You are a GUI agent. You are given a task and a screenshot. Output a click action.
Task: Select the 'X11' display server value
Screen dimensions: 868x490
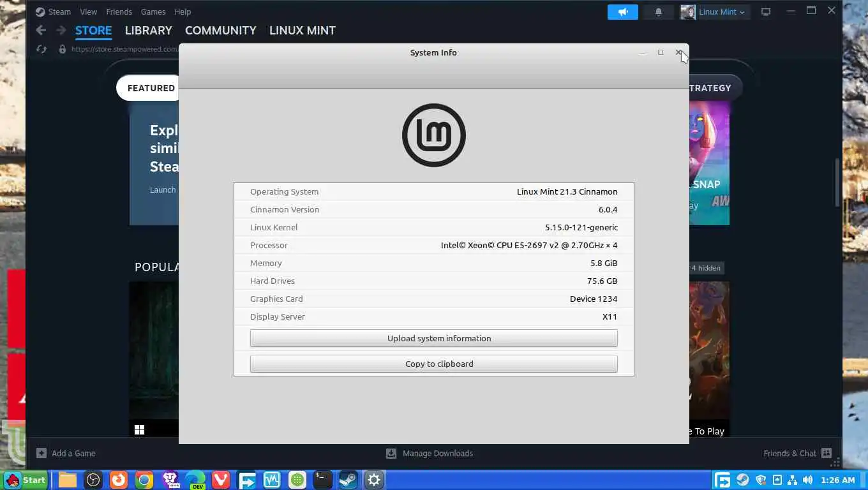click(610, 316)
